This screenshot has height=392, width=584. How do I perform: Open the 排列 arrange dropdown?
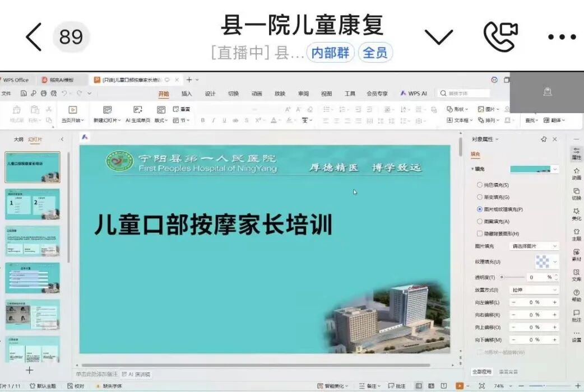click(x=488, y=120)
